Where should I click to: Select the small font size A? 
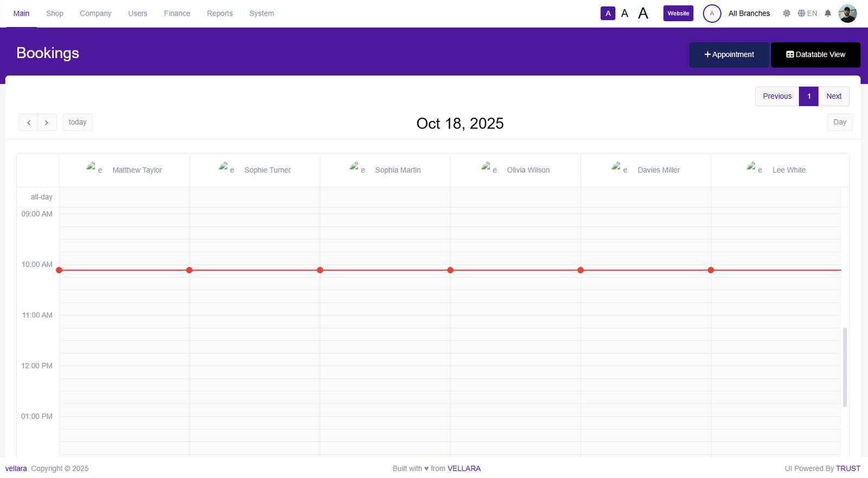coord(608,14)
